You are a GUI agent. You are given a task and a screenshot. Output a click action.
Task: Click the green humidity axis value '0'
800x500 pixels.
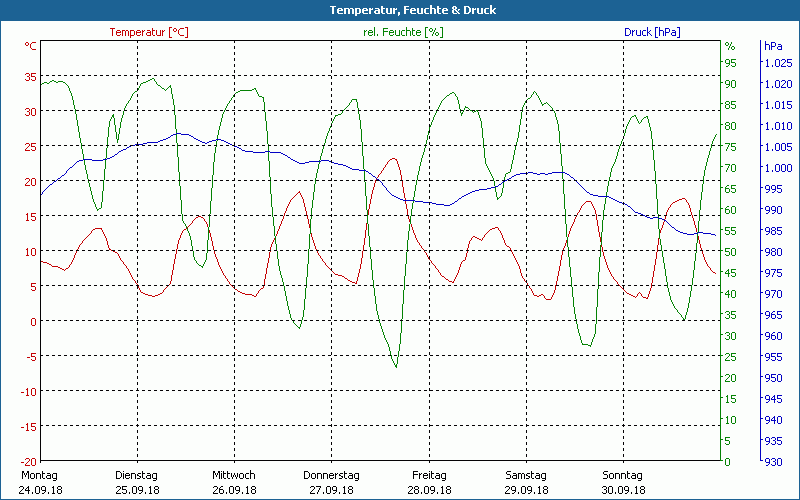coord(728,462)
